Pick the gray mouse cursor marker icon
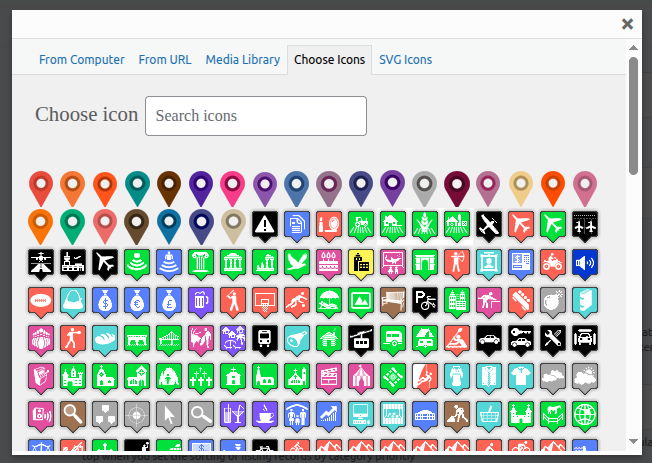 pyautogui.click(x=168, y=417)
